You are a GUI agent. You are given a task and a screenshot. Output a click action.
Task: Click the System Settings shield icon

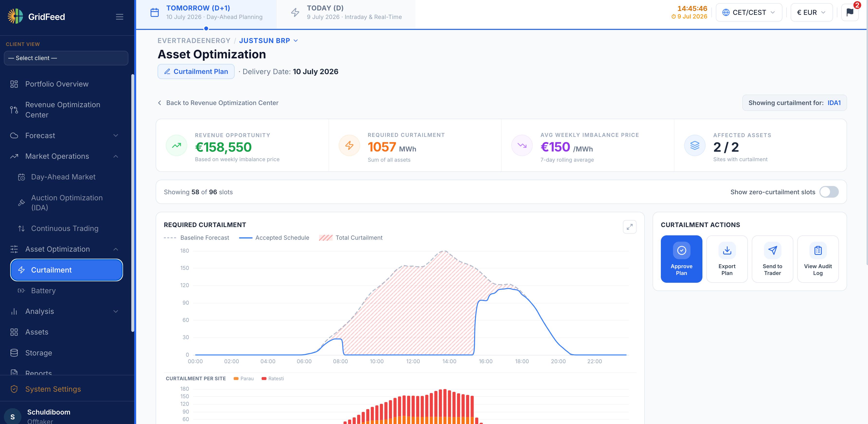[x=14, y=389]
